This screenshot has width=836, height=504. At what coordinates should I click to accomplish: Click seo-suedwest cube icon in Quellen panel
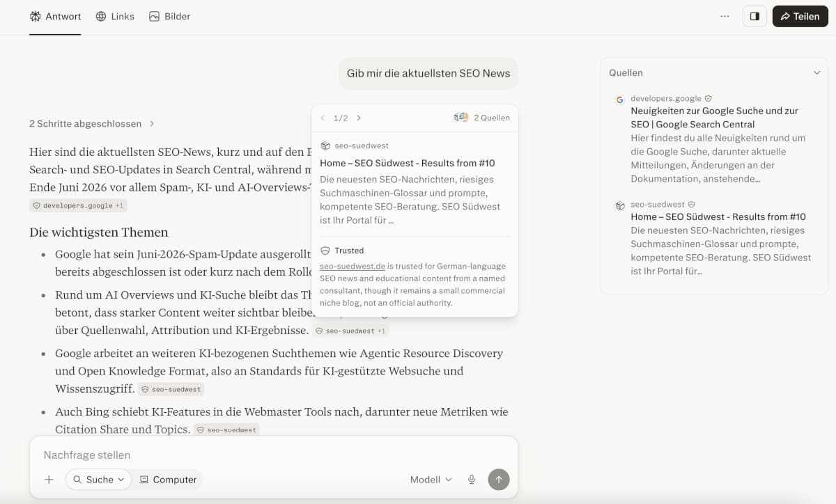620,205
